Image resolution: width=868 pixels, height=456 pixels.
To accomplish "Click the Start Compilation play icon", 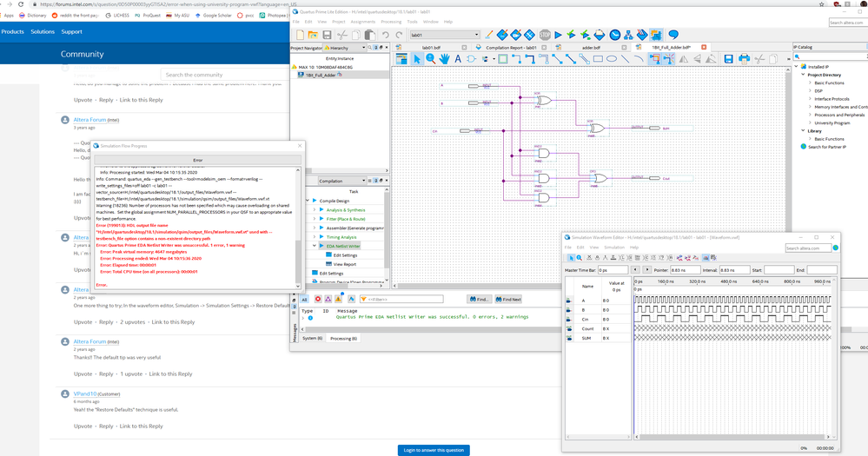I will click(x=558, y=36).
